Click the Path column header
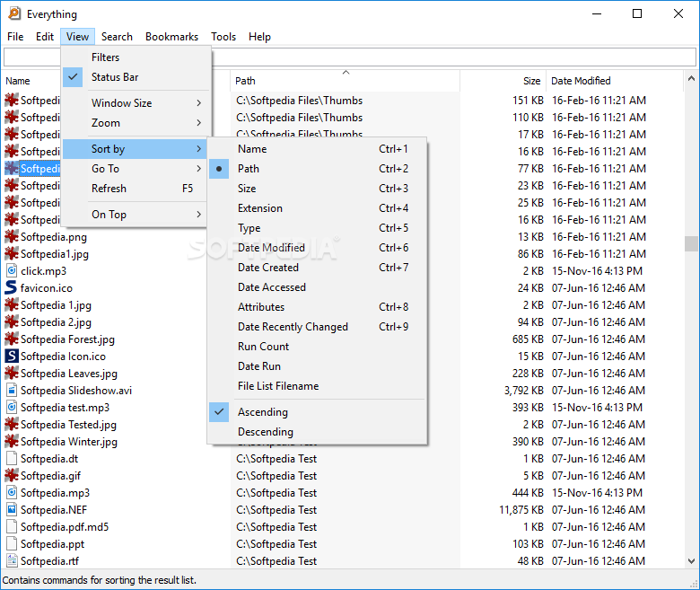This screenshot has width=700, height=590. point(346,81)
